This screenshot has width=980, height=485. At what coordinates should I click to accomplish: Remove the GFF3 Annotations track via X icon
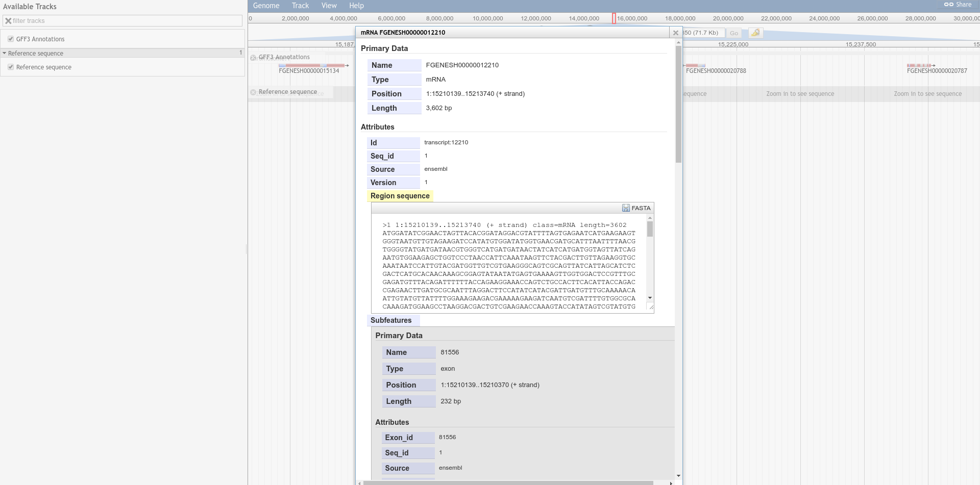pyautogui.click(x=253, y=58)
